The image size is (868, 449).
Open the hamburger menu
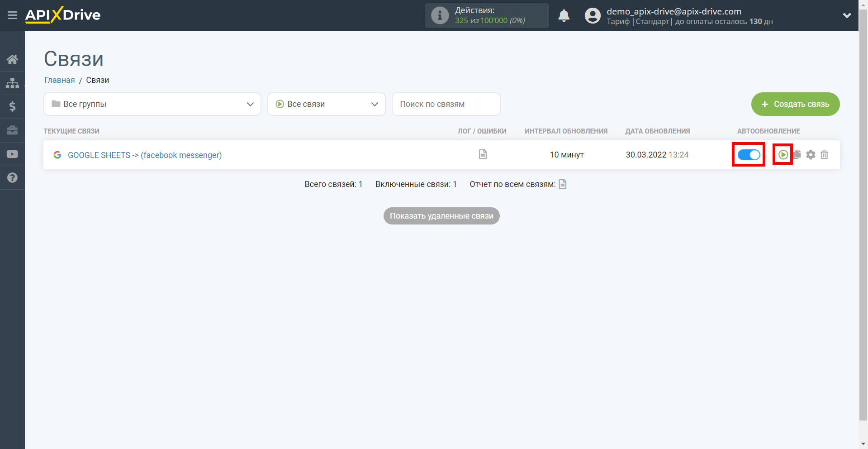(12, 15)
